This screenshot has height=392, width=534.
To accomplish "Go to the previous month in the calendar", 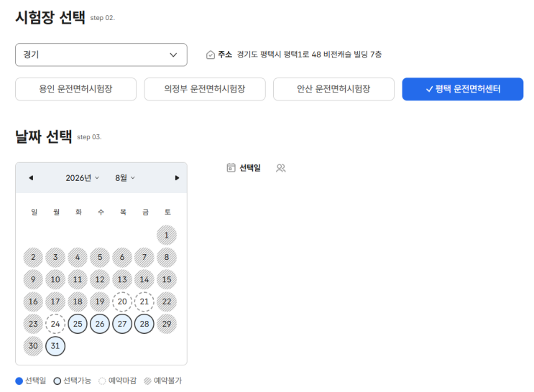I will [31, 178].
